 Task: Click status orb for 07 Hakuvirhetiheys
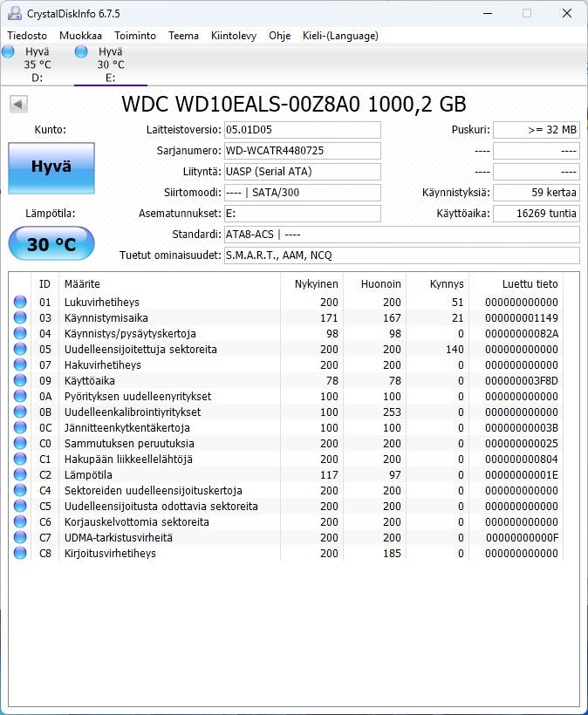coord(20,364)
